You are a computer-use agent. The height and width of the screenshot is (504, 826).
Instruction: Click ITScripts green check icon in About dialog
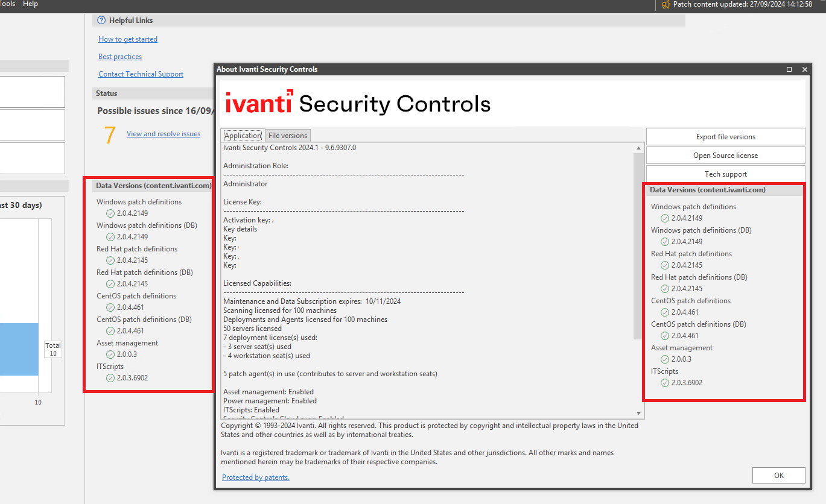tap(664, 383)
